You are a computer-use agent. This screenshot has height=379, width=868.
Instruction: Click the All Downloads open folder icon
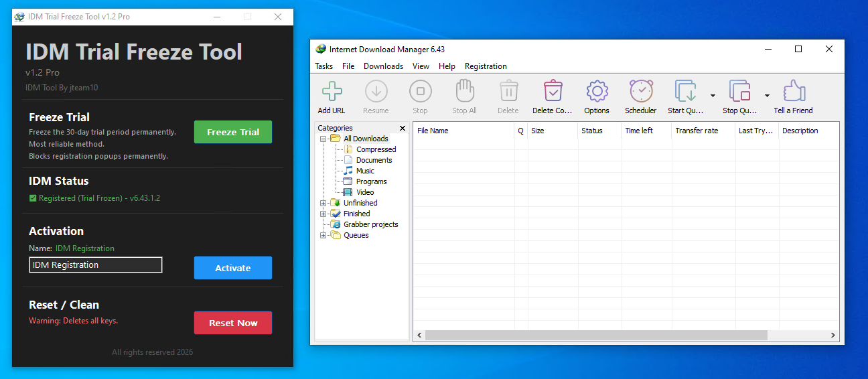point(336,139)
